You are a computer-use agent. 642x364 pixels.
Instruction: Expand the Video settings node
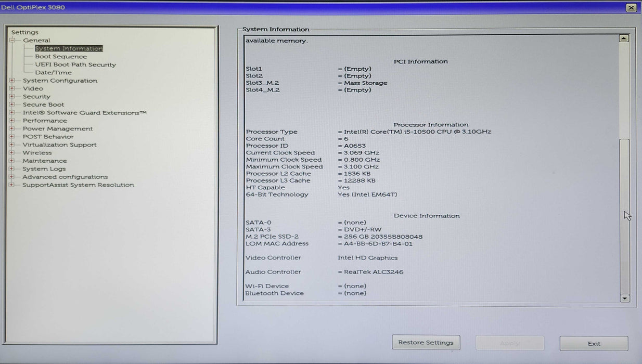coord(11,88)
